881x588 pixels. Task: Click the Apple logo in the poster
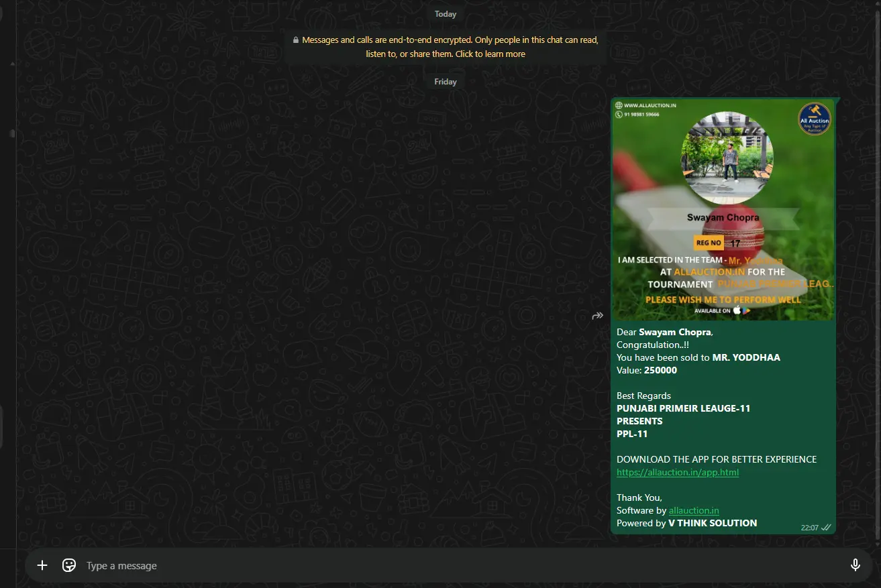[737, 310]
